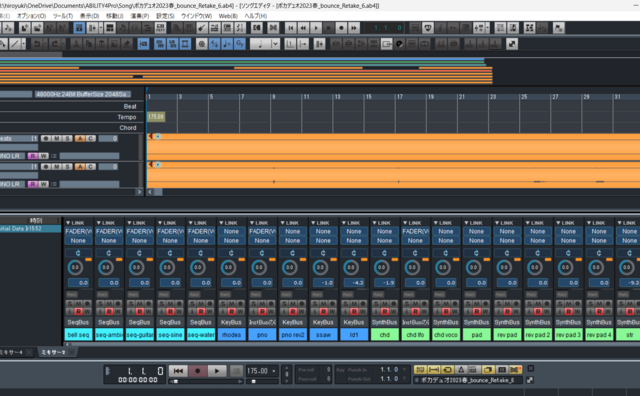
Task: Jump to start using top toolbar button
Action: click(291, 28)
